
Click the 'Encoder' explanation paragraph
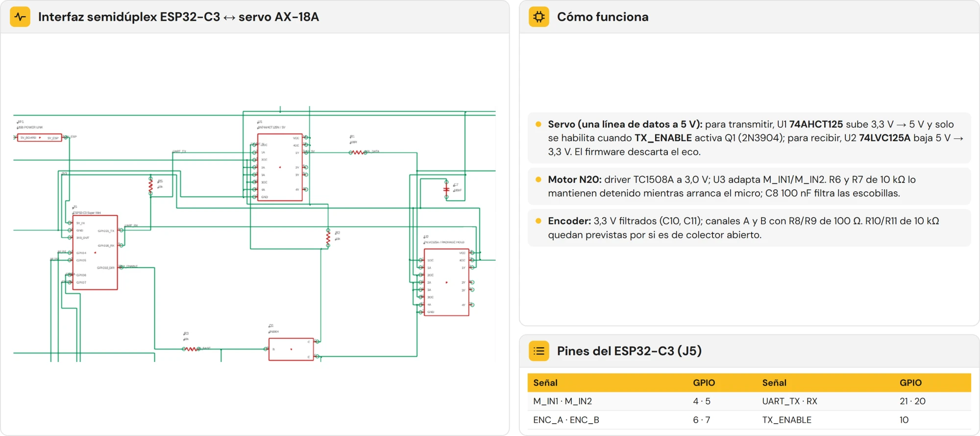[x=749, y=228]
